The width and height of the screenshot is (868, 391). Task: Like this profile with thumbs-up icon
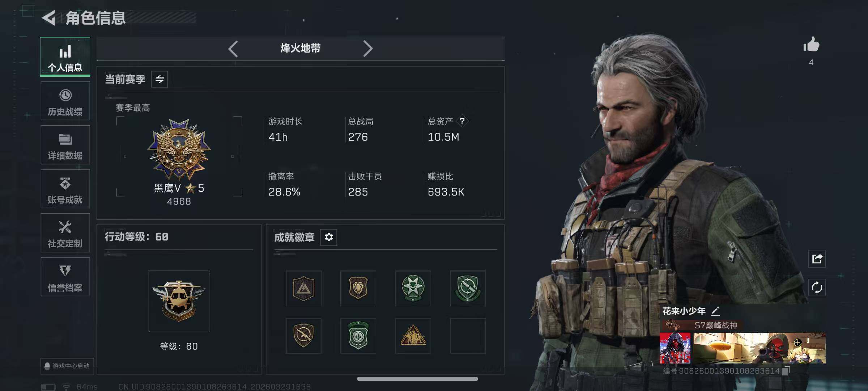(x=811, y=45)
